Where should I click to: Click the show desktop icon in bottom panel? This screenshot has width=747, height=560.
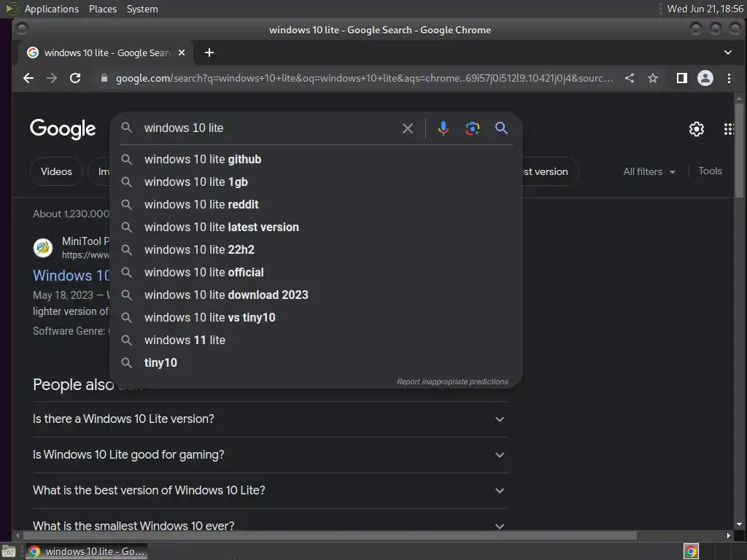pyautogui.click(x=9, y=552)
